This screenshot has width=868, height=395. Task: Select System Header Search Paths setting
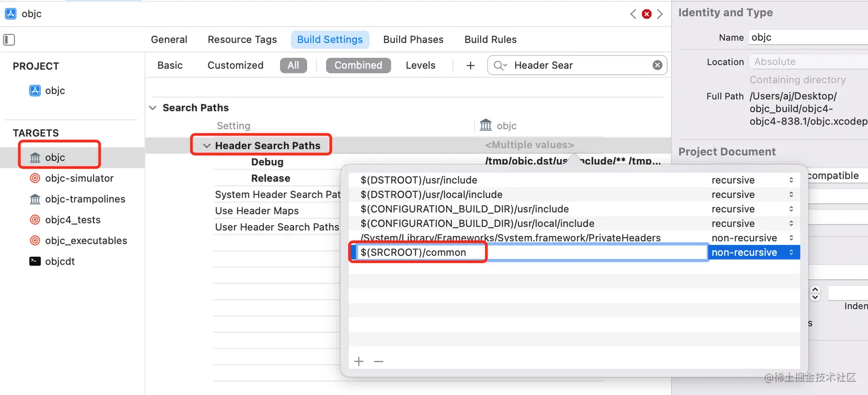[278, 195]
